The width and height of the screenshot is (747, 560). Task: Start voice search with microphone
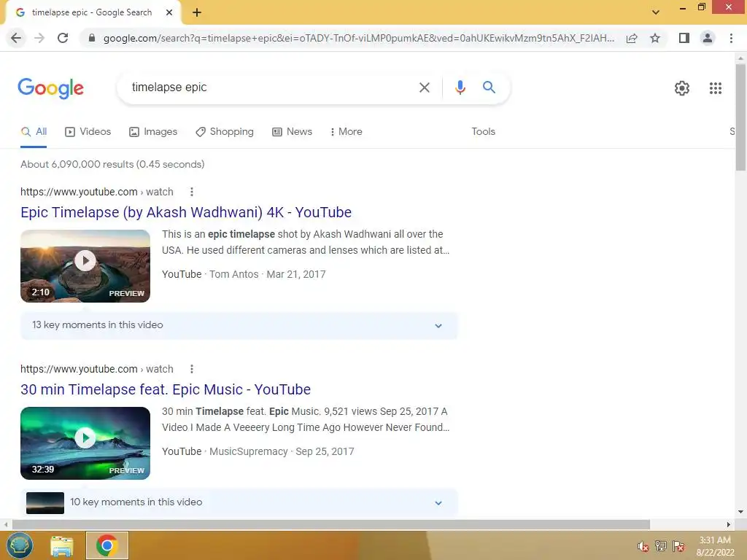coord(460,87)
